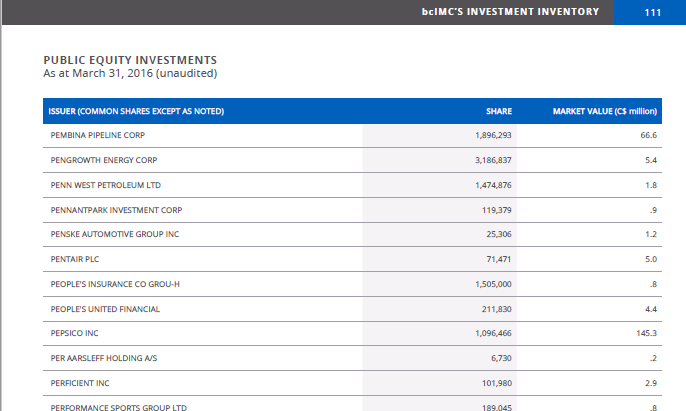This screenshot has width=686, height=411.
Task: Click the PennantPark Investment Corp entry
Action: 116,210
